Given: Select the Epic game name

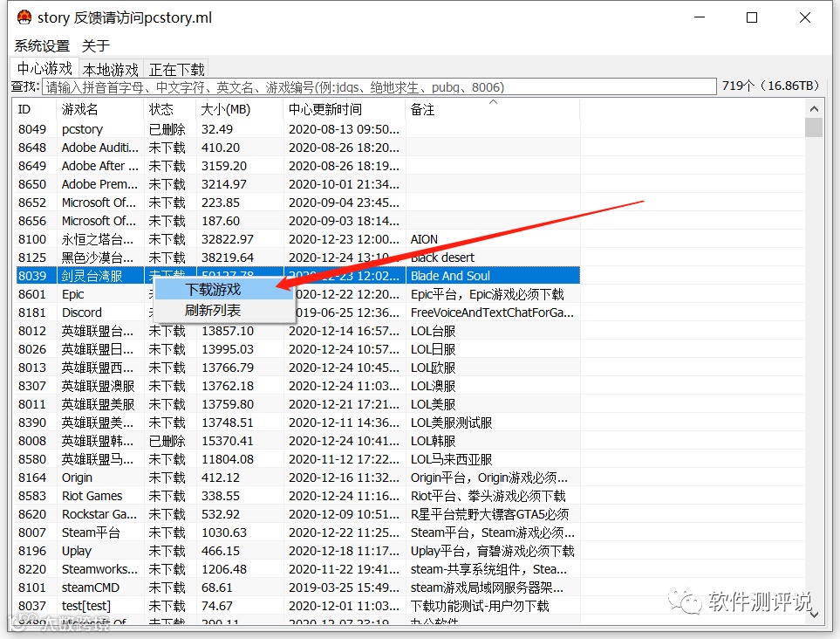Looking at the screenshot, I should [x=73, y=294].
